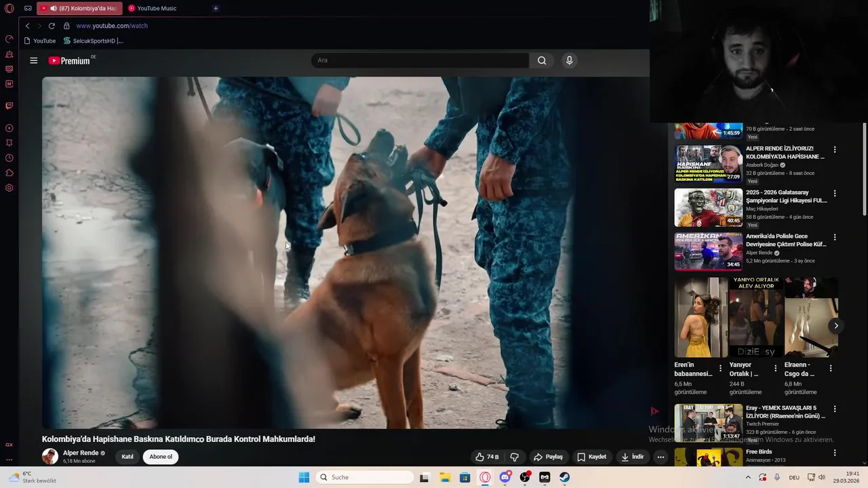Dislike the video with thumbs-down
Viewport: 868px width, 488px height.
(514, 457)
